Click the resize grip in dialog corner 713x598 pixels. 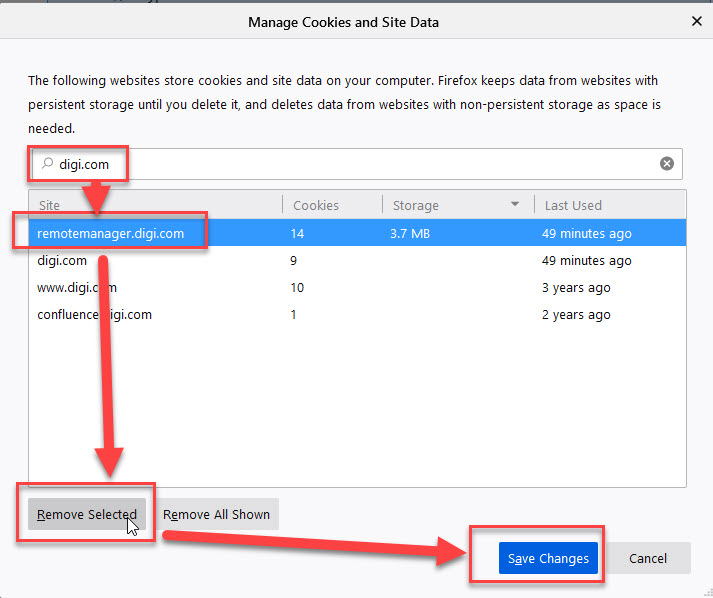707,592
